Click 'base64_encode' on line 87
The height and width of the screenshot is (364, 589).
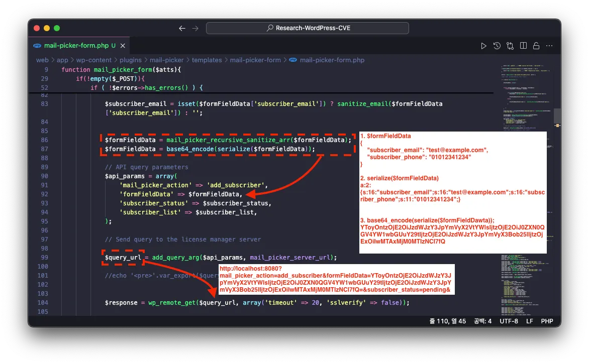189,149
